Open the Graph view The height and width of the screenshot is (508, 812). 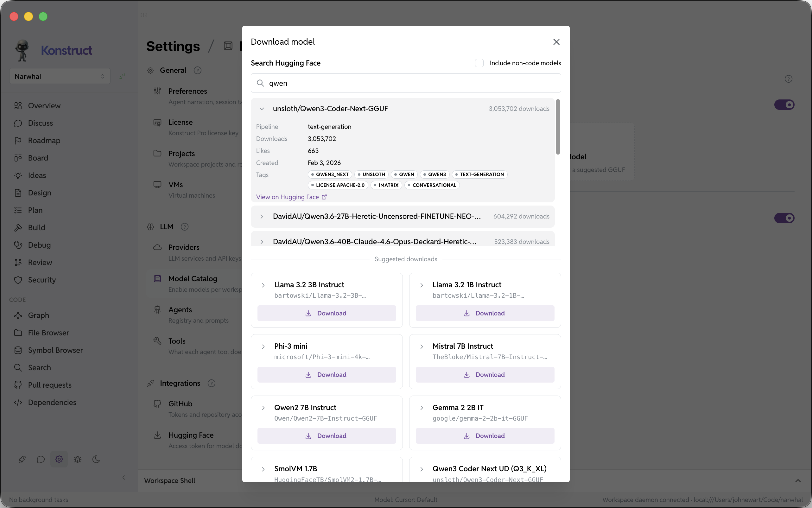click(38, 315)
